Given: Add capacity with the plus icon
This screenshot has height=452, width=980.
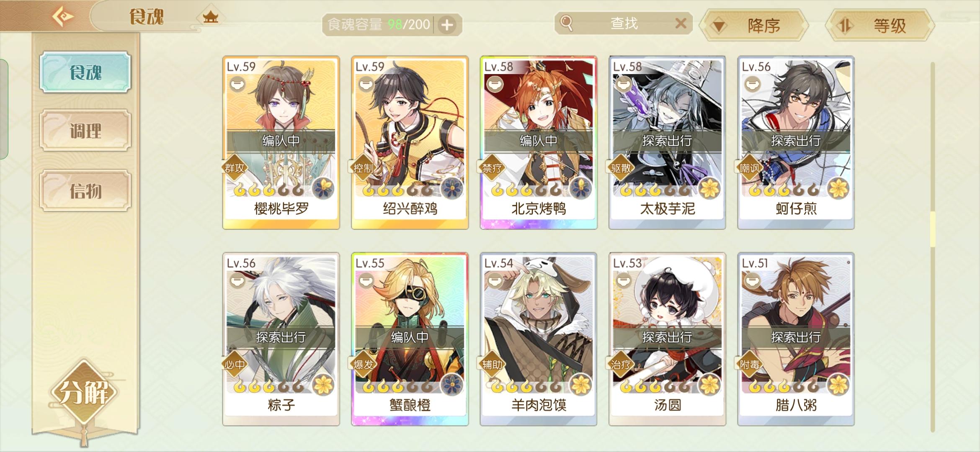Looking at the screenshot, I should 447,25.
